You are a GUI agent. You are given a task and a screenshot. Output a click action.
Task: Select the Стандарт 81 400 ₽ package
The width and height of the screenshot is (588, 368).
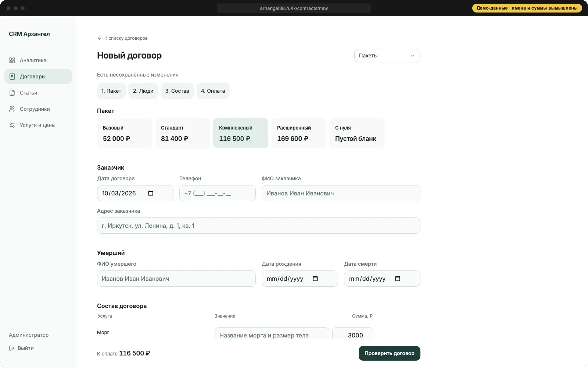183,133
